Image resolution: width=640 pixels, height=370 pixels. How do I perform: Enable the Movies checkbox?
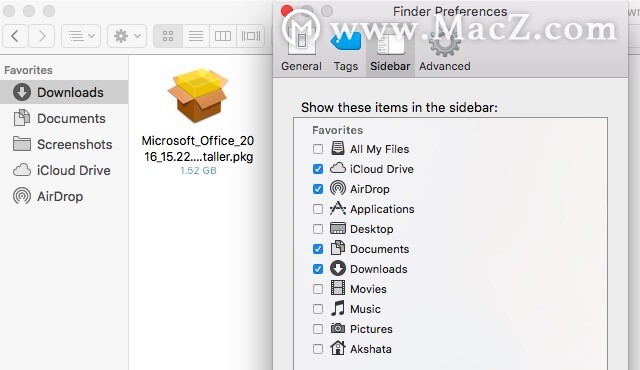[x=318, y=289]
